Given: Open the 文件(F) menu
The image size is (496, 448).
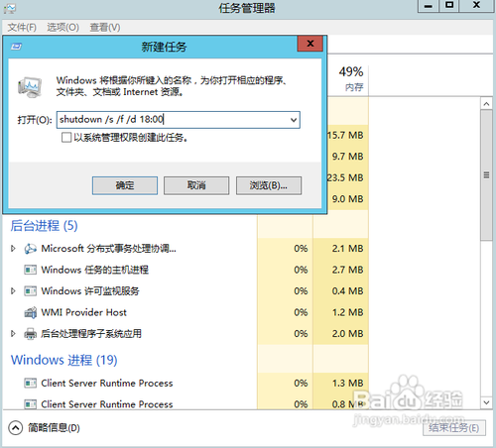Looking at the screenshot, I should 22,27.
